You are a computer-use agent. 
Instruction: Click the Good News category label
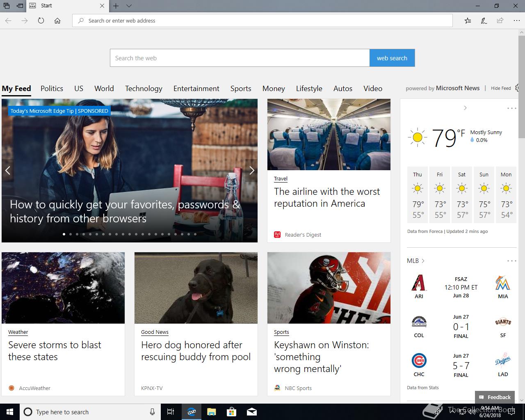(155, 332)
